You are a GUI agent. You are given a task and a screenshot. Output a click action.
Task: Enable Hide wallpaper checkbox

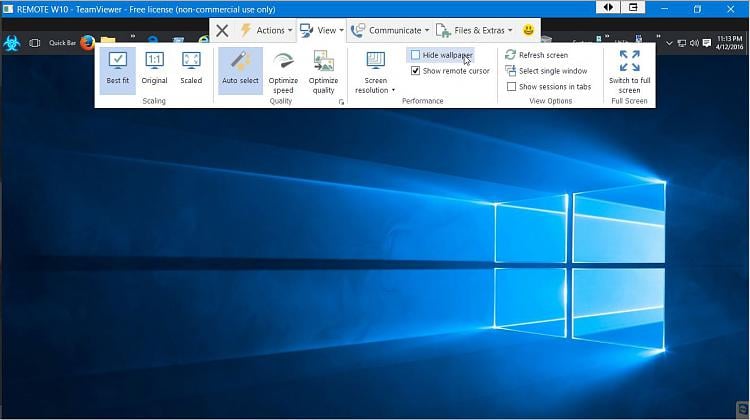(415, 55)
